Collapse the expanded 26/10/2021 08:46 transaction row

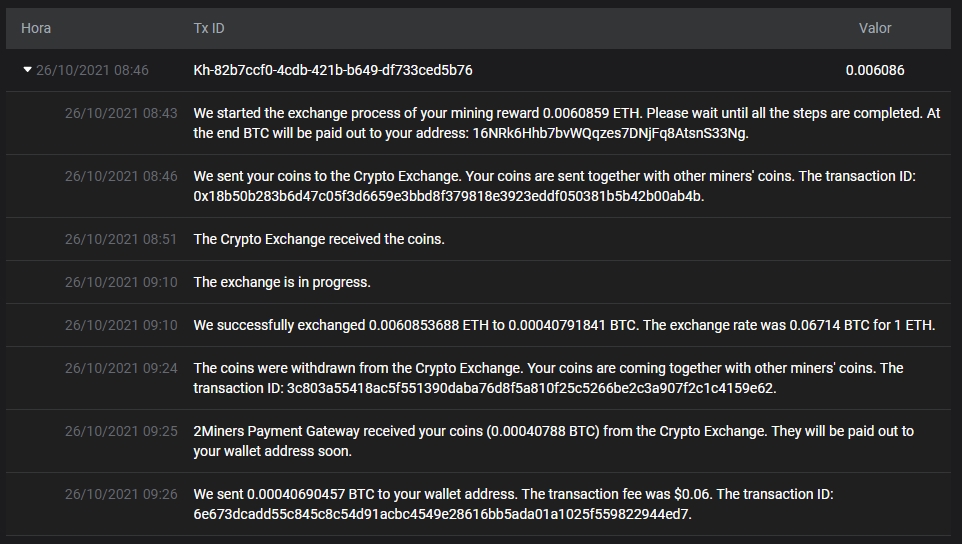[x=28, y=70]
